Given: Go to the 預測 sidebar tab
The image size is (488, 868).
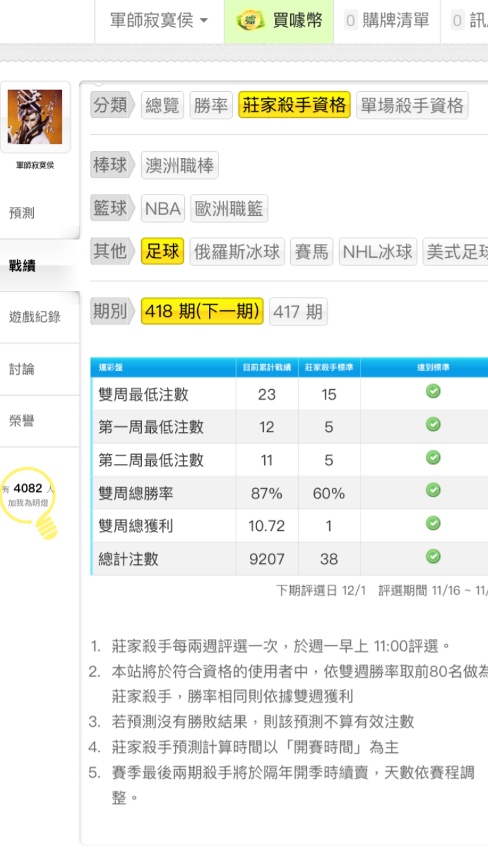Looking at the screenshot, I should pos(39,213).
